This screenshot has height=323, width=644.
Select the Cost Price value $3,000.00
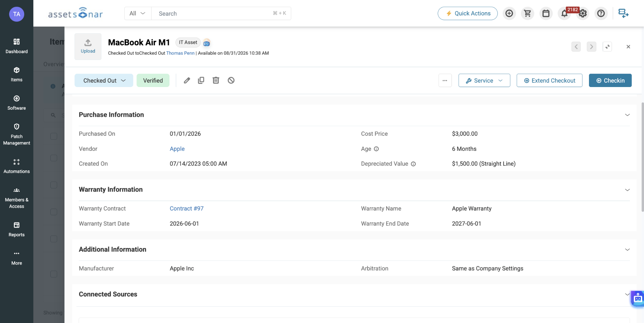point(465,134)
